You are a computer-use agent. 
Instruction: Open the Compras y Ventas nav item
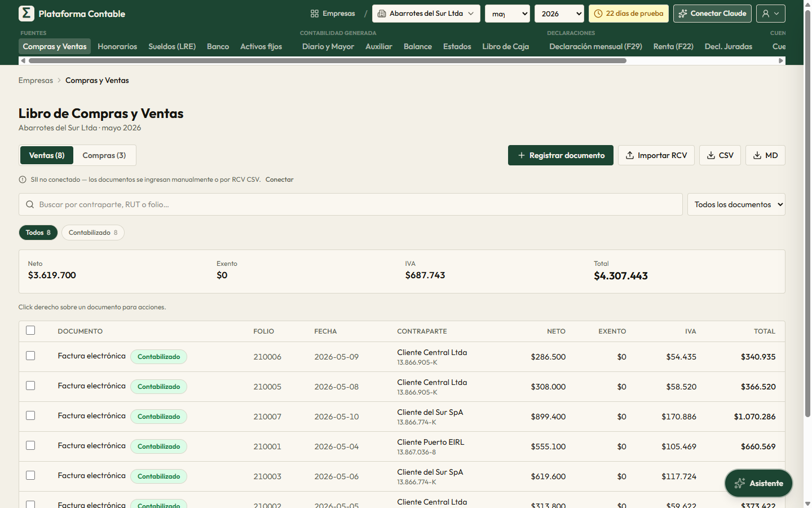point(55,46)
